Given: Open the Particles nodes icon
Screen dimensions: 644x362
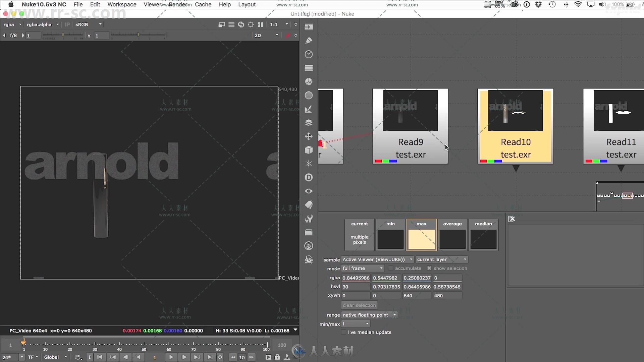Looking at the screenshot, I should pos(309,164).
